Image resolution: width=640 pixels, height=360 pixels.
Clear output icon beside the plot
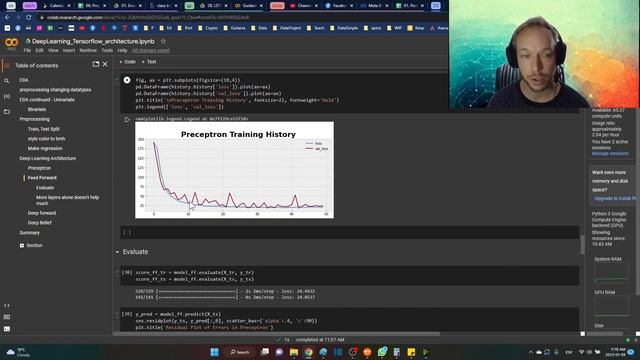click(127, 120)
